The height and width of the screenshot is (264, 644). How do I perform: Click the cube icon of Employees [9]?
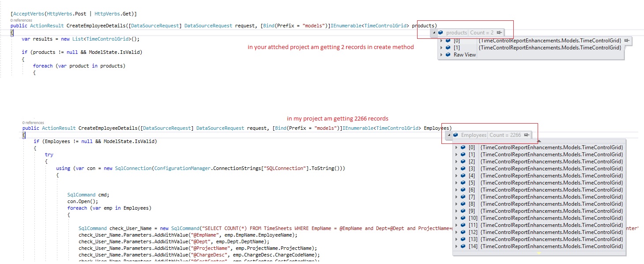[x=463, y=211]
